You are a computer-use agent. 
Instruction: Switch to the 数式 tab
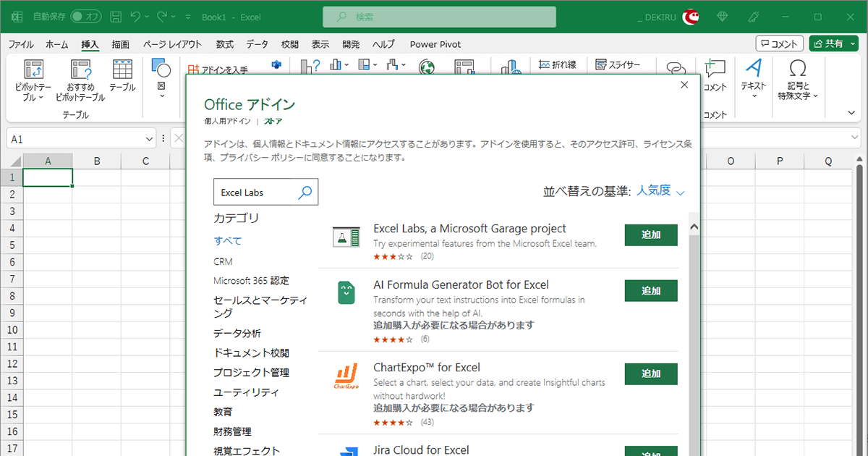pos(224,44)
